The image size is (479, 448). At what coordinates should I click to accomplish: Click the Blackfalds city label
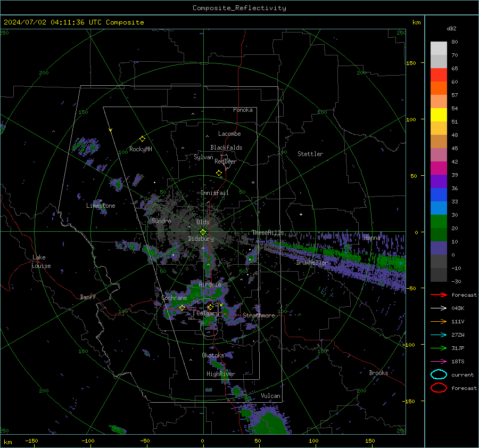coord(226,148)
